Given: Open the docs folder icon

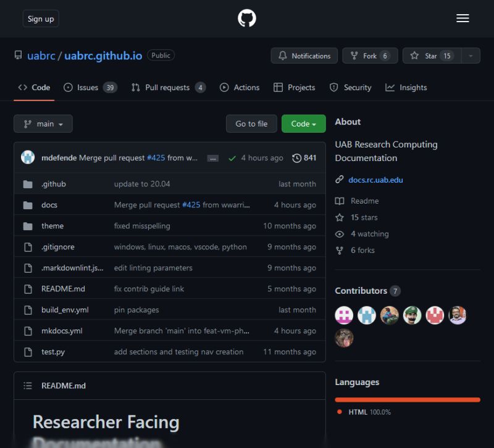Looking at the screenshot, I should (x=29, y=204).
